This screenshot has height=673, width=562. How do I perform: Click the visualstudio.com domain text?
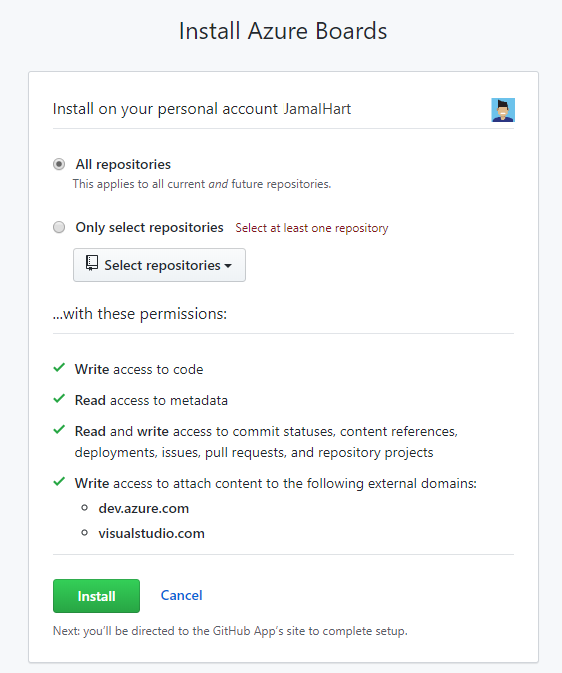click(152, 533)
